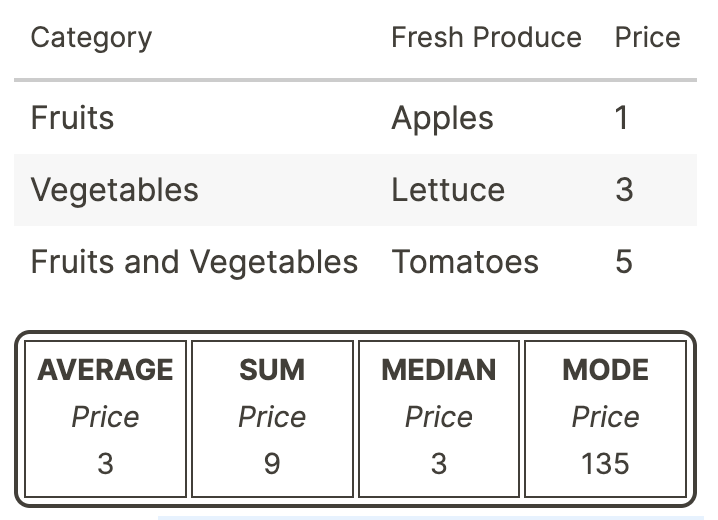Click the MEDIAN heading label

(439, 370)
